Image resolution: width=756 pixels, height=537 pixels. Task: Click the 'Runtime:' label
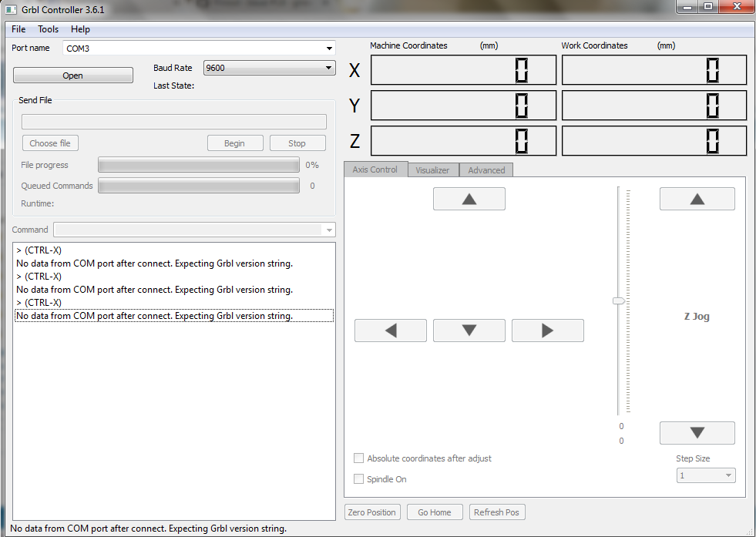point(38,203)
